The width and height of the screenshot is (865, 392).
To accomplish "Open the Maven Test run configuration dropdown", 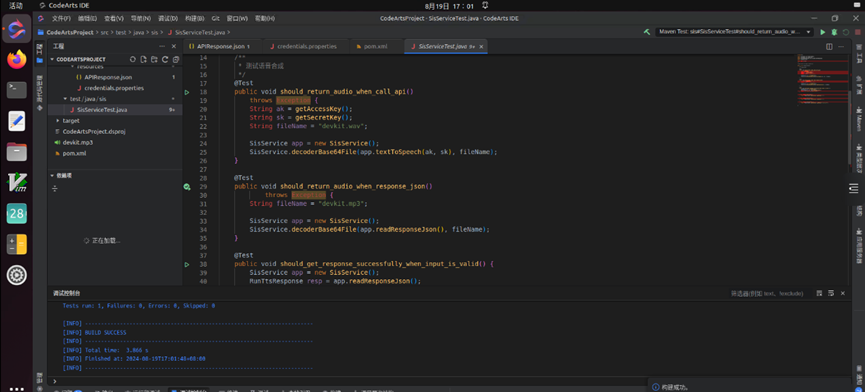I will pos(735,32).
